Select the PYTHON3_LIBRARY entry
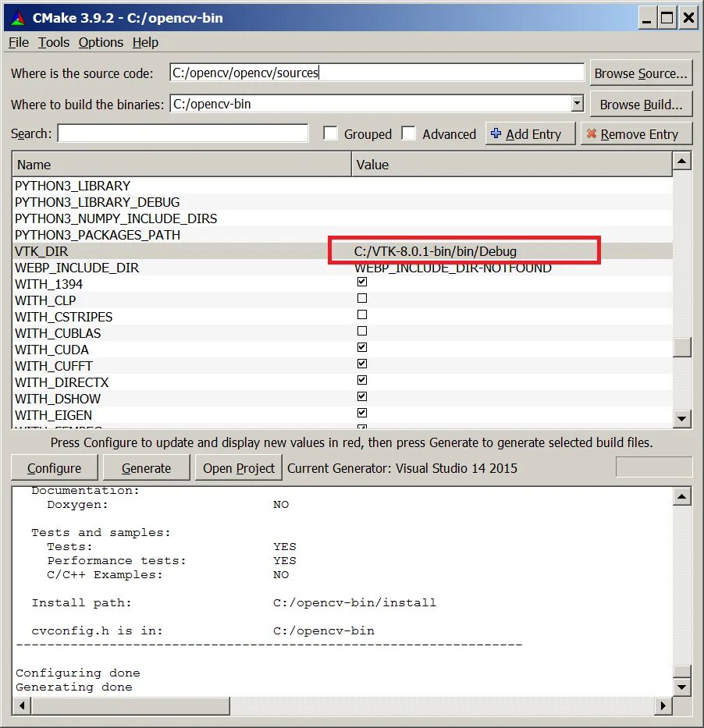 (73, 186)
